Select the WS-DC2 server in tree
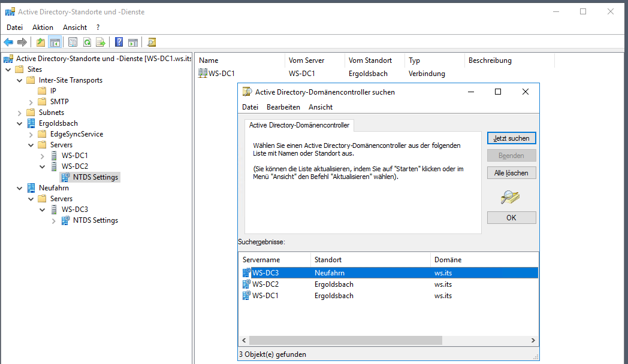The height and width of the screenshot is (364, 628). [74, 166]
